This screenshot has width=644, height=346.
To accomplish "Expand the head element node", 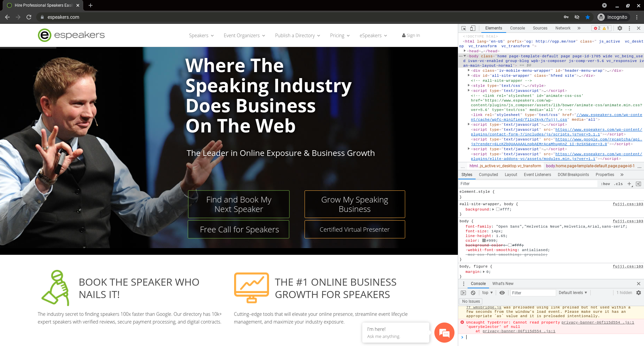I will click(x=465, y=51).
